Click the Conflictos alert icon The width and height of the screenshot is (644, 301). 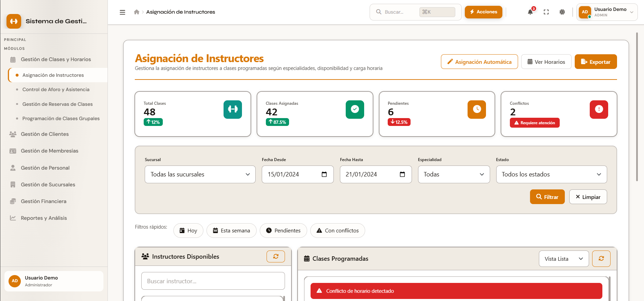pos(599,109)
